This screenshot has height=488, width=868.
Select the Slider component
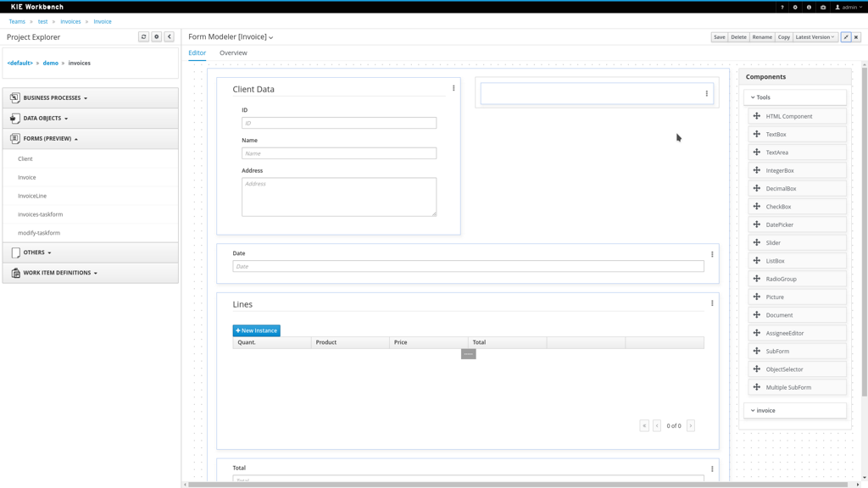(773, 242)
